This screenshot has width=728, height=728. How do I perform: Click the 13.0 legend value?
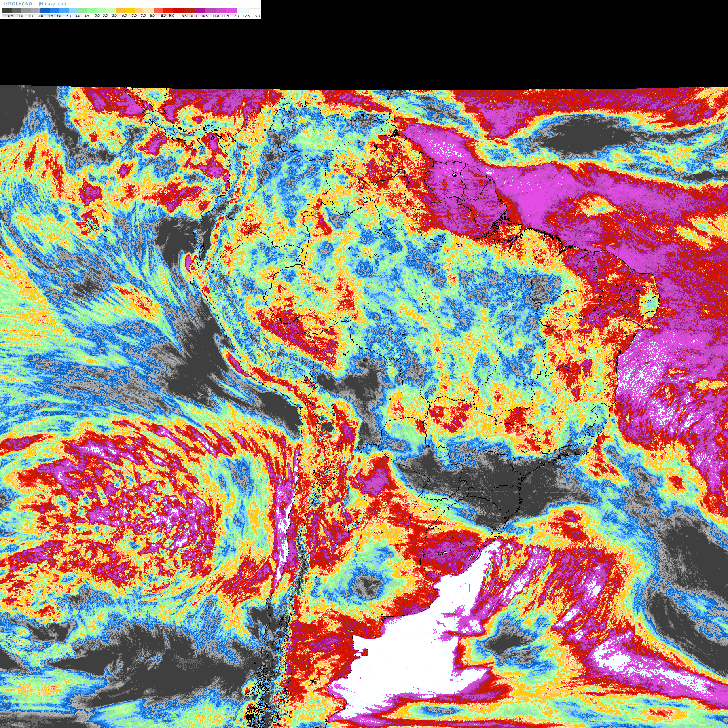[257, 16]
